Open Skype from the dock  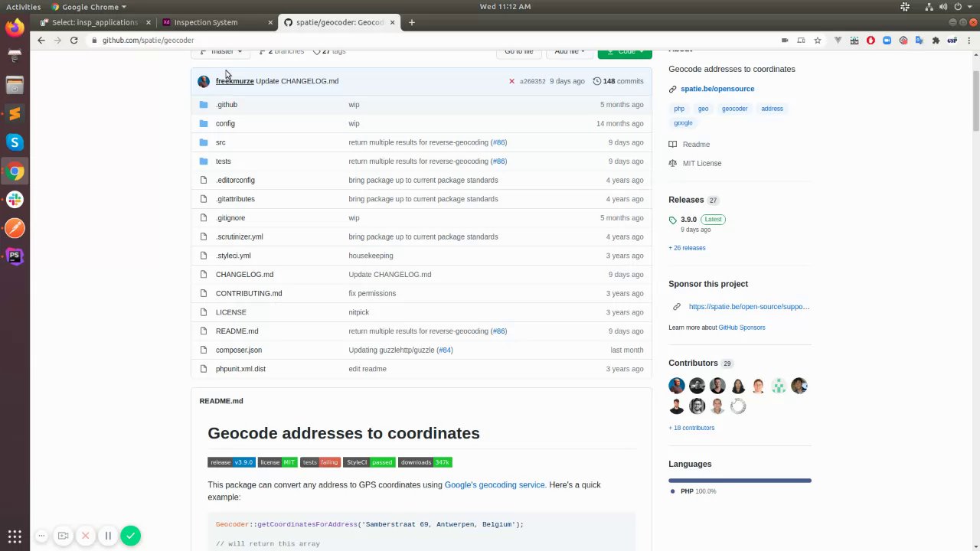[x=15, y=142]
